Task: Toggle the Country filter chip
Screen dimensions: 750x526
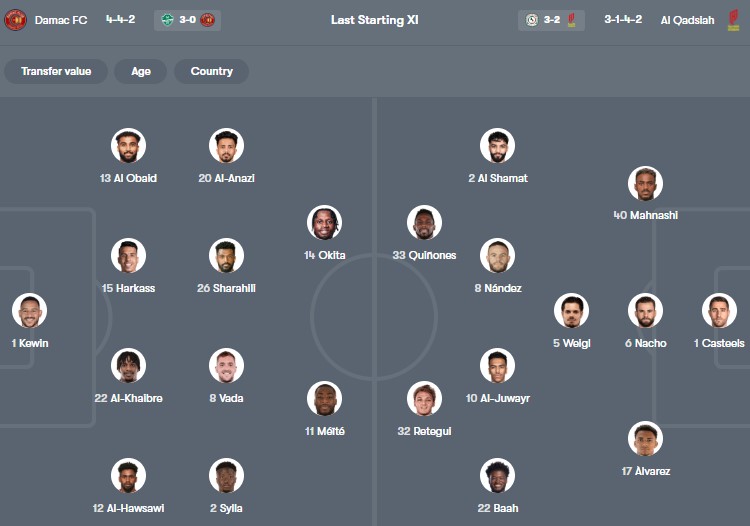Action: (x=211, y=72)
